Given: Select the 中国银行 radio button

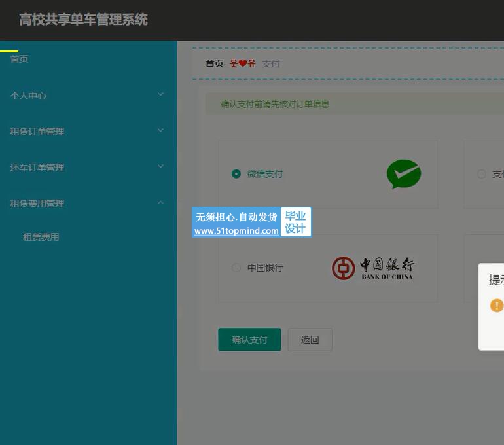Looking at the screenshot, I should tap(236, 268).
